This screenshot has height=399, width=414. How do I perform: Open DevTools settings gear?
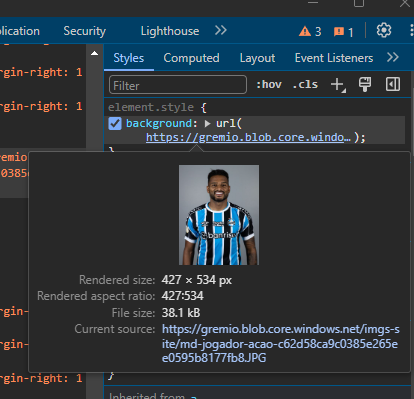tap(384, 31)
